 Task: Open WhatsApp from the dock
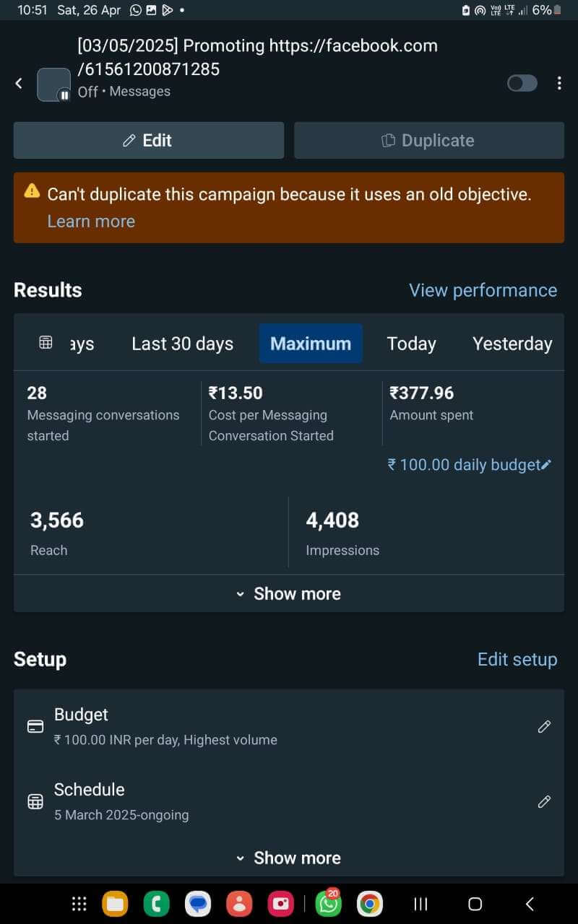[x=327, y=903]
